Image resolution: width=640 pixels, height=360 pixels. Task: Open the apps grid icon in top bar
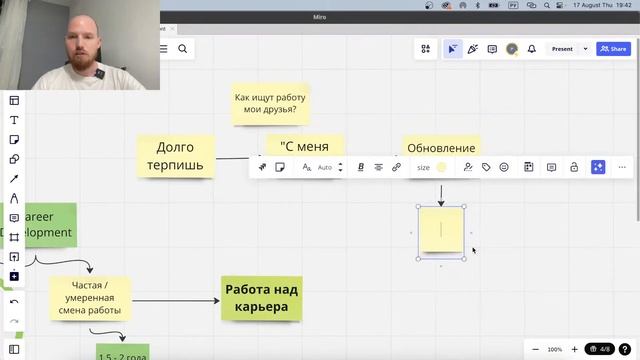426,49
